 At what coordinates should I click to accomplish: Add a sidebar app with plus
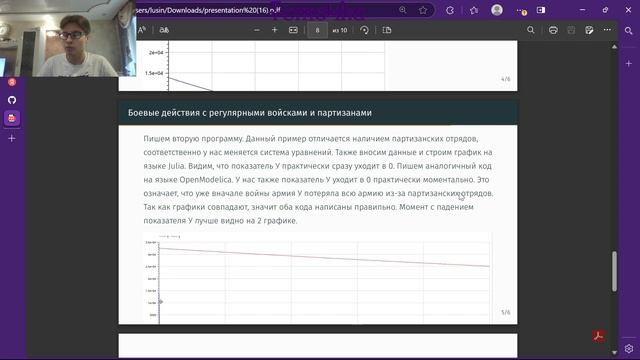[629, 64]
